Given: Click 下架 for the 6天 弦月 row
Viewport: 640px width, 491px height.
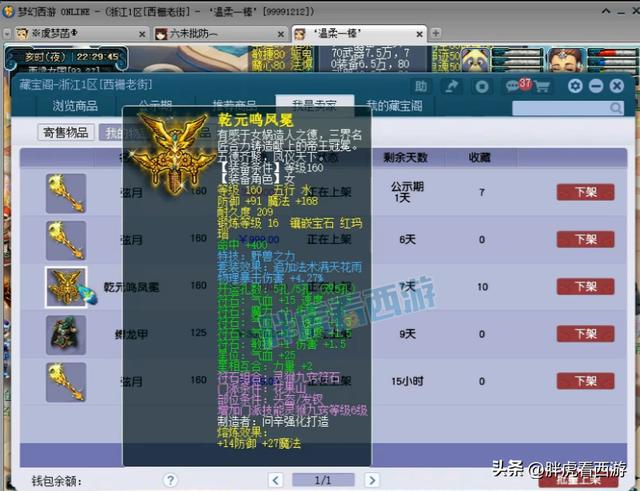Looking at the screenshot, I should click(585, 239).
